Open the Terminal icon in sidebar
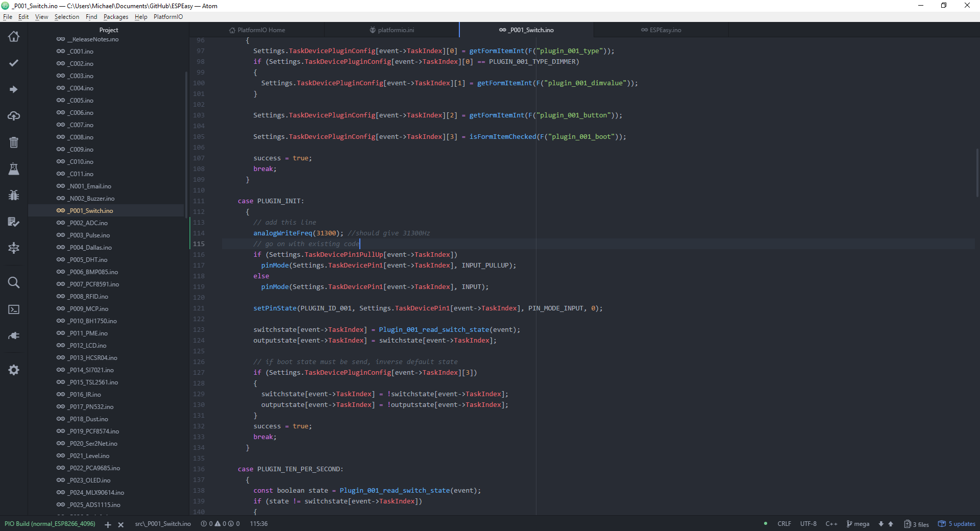980x531 pixels. (14, 309)
